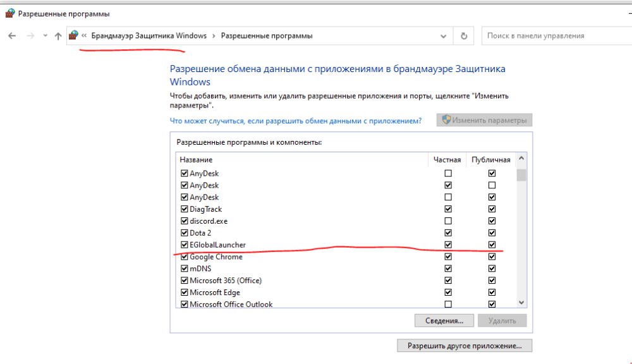Click the firewall icon in address bar
632x364 pixels.
point(73,35)
